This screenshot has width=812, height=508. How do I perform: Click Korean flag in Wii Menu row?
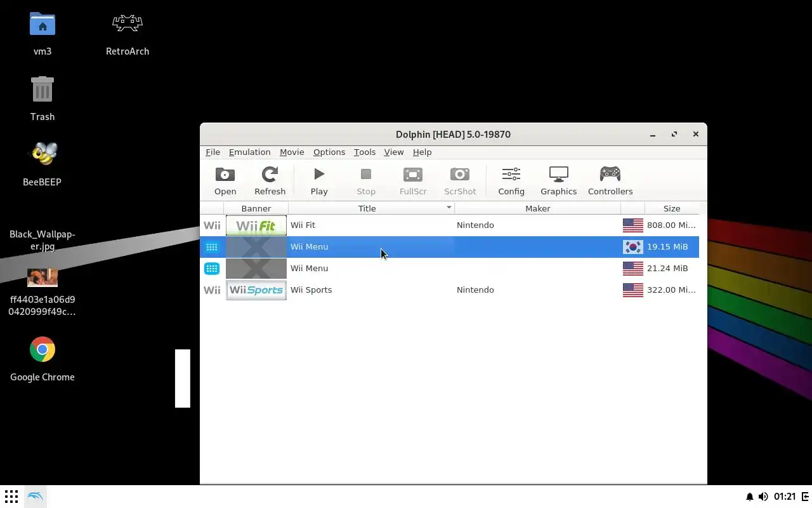pyautogui.click(x=633, y=247)
